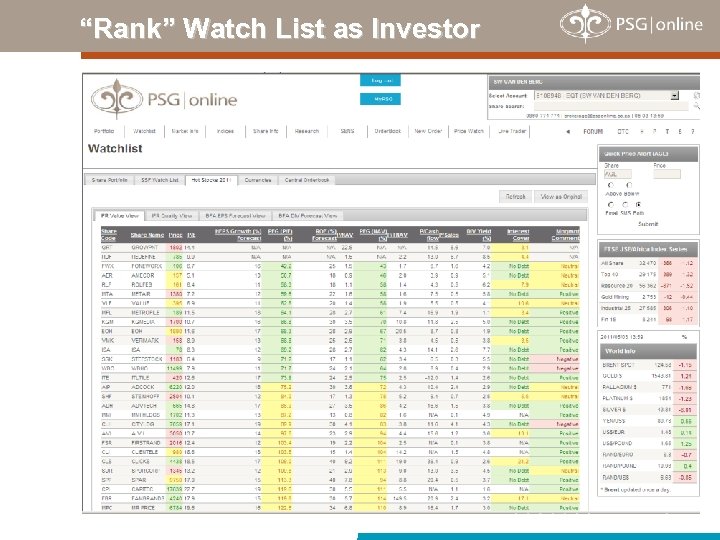This screenshot has height=540, width=720.
Task: Choose SMS notification radio button
Action: pos(625,205)
